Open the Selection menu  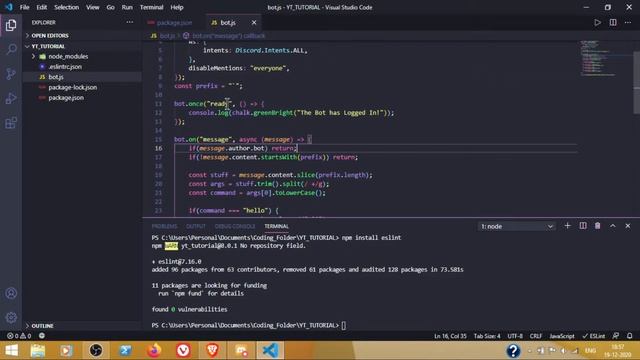click(67, 7)
